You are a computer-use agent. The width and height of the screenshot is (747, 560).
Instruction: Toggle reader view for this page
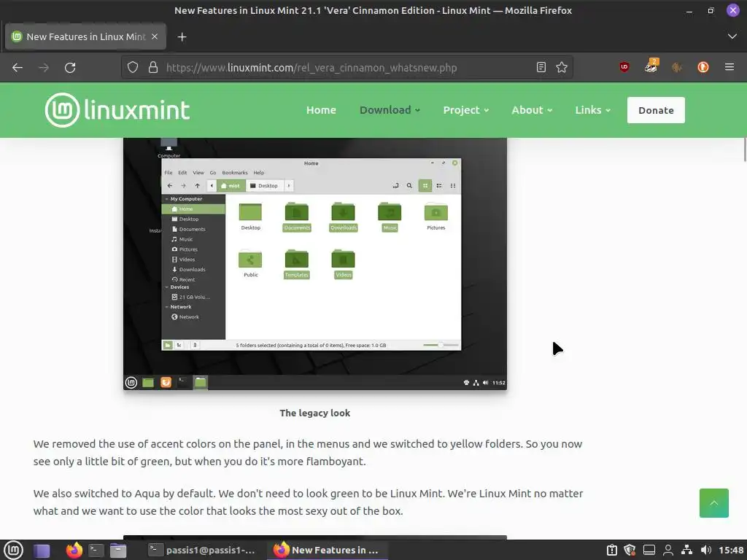pyautogui.click(x=541, y=67)
